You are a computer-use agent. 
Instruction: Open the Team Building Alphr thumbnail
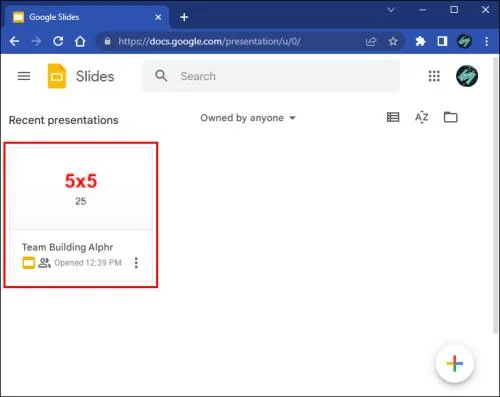(81, 188)
